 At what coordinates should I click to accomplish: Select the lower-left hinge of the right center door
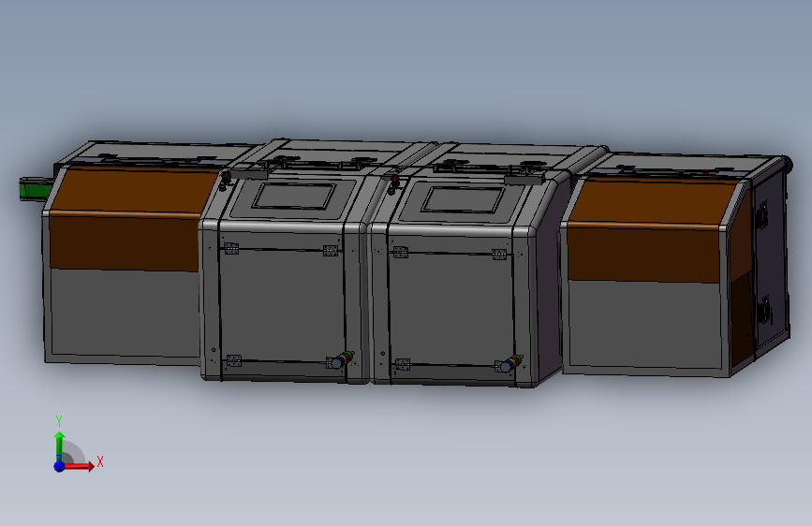(403, 364)
